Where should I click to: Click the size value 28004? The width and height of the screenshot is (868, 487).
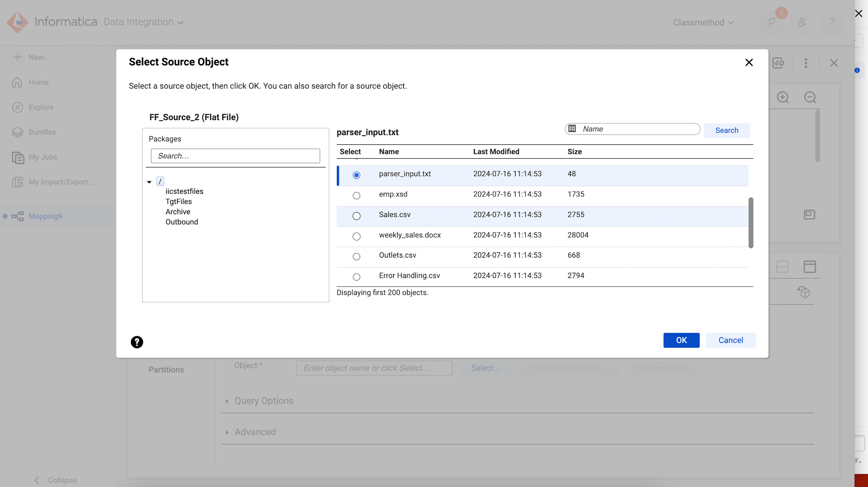(x=578, y=235)
